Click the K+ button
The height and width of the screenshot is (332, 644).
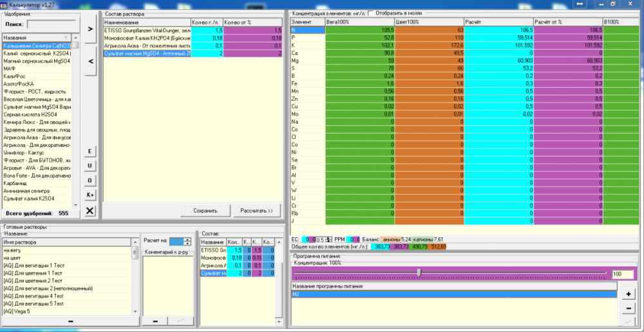click(x=90, y=195)
